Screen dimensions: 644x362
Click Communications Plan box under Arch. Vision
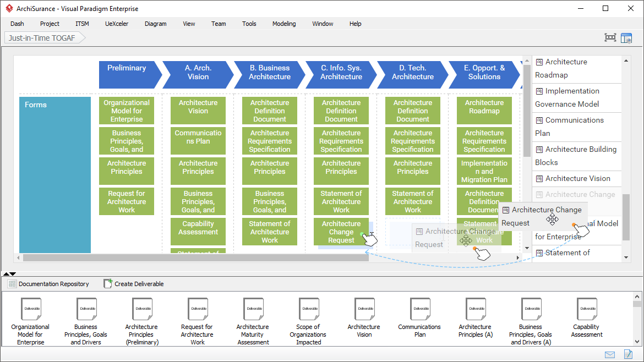click(x=198, y=141)
